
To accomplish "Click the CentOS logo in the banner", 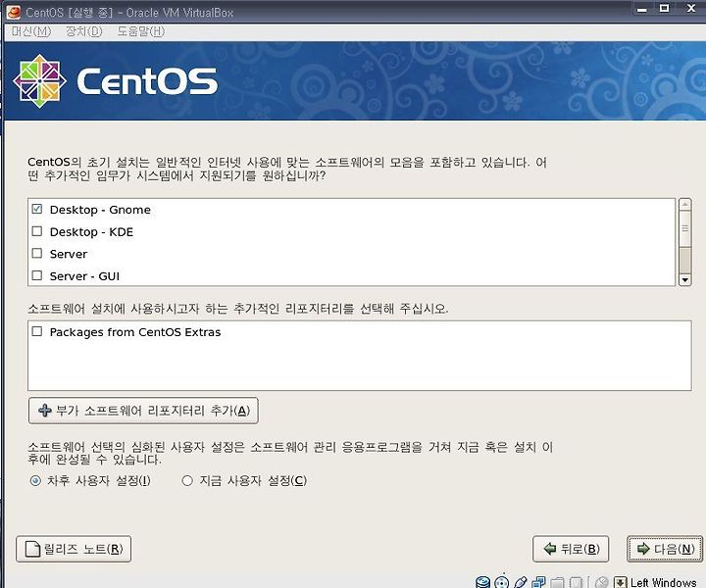I will (116, 81).
